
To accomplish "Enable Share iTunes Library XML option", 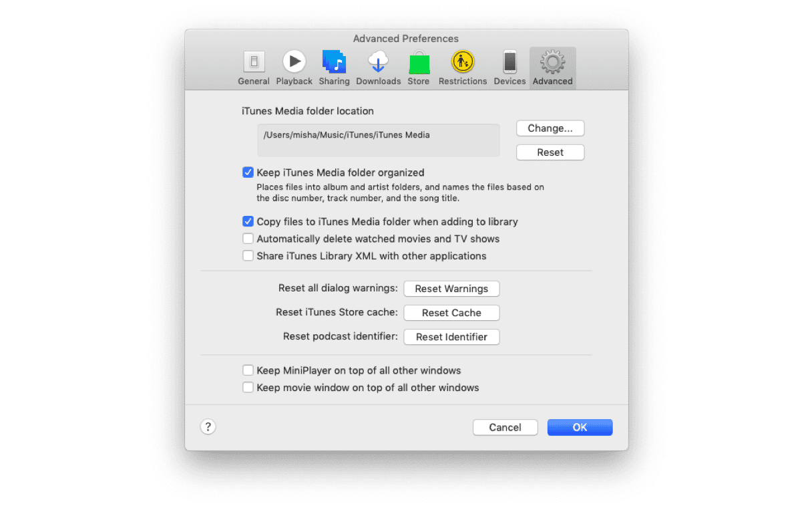I will pyautogui.click(x=248, y=256).
